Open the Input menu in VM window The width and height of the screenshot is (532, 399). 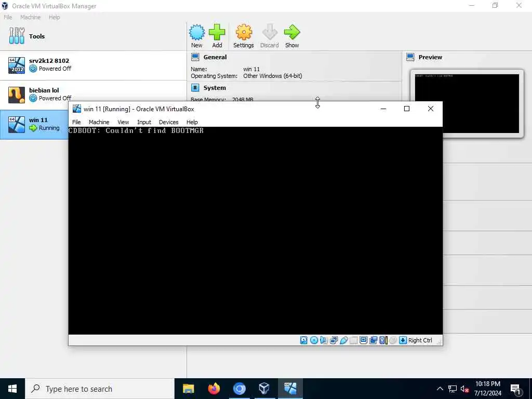point(144,122)
